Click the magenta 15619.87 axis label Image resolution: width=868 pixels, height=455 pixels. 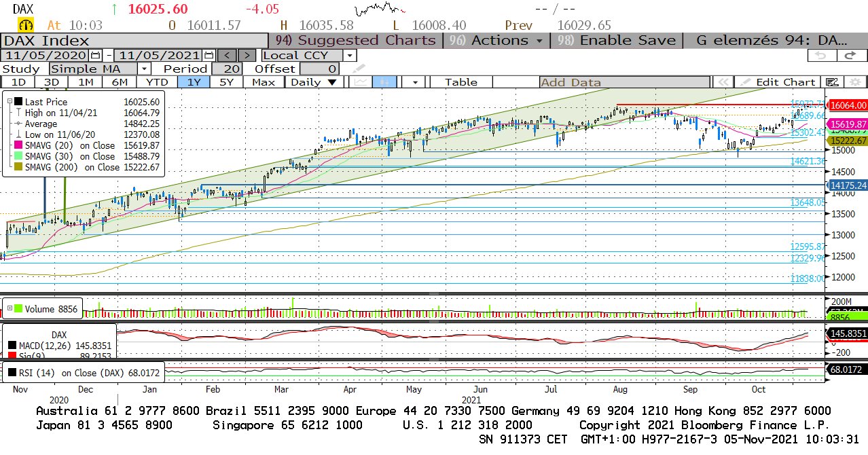848,124
